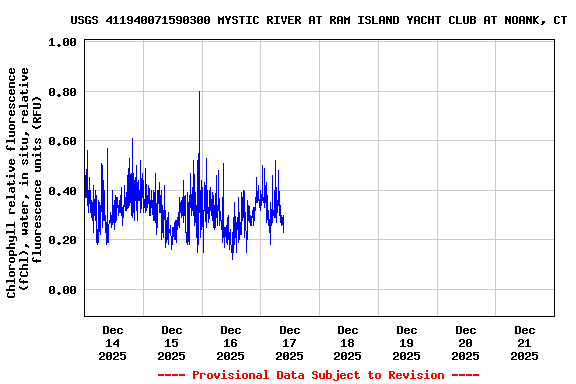Click the 'Provisional Data Subject to Revision' notice
The image size is (576, 384).
318,375
